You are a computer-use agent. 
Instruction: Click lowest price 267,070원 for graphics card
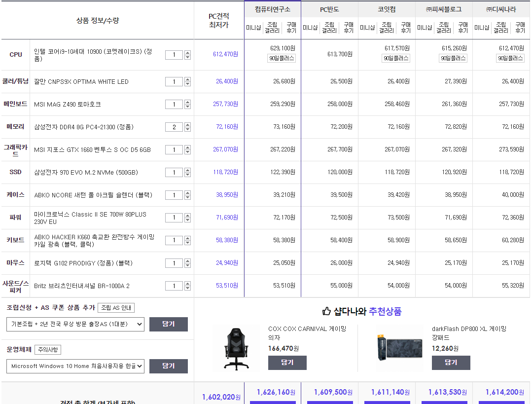[x=225, y=149]
